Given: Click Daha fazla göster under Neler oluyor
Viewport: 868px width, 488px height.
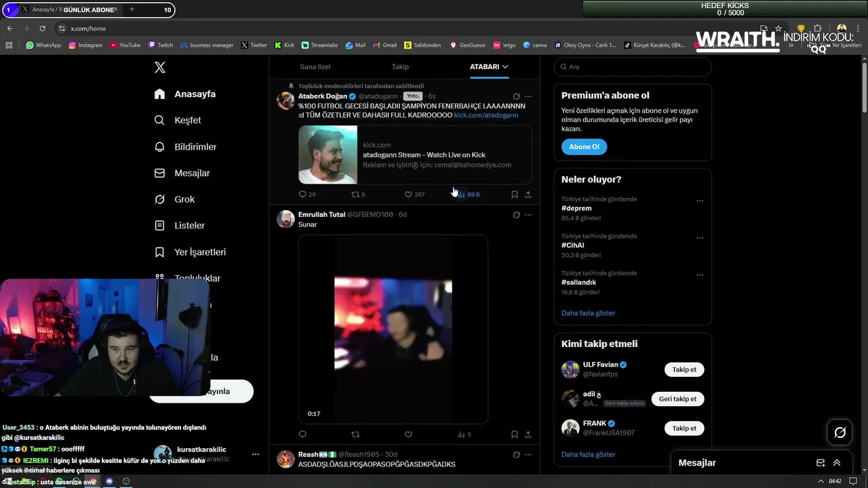Looking at the screenshot, I should click(x=589, y=313).
